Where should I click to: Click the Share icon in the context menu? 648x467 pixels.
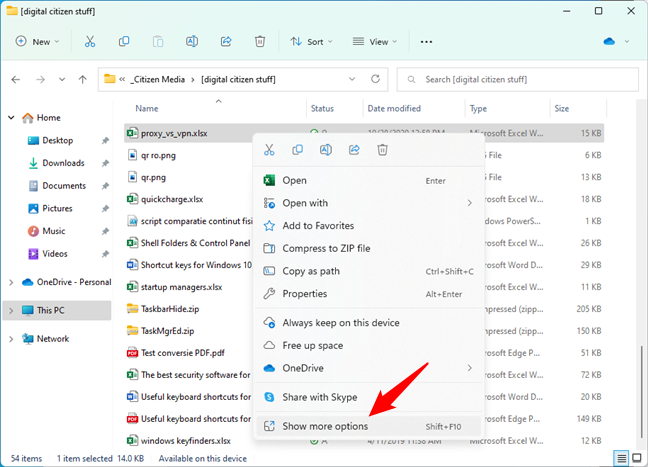354,150
